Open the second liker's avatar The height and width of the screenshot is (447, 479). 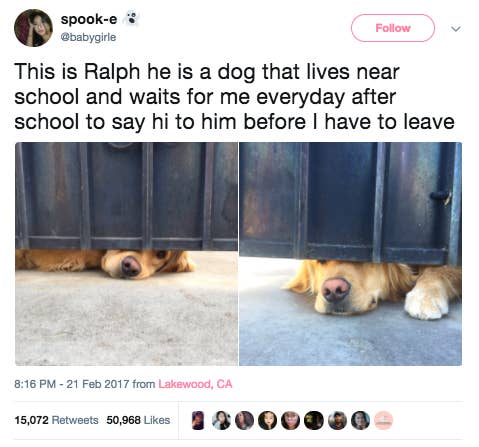tap(222, 420)
